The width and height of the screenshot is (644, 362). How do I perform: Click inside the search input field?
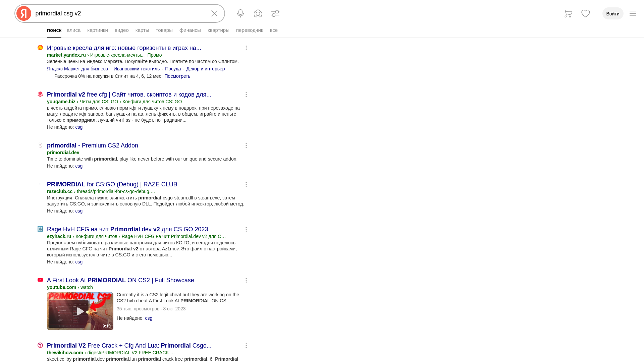[x=117, y=13]
